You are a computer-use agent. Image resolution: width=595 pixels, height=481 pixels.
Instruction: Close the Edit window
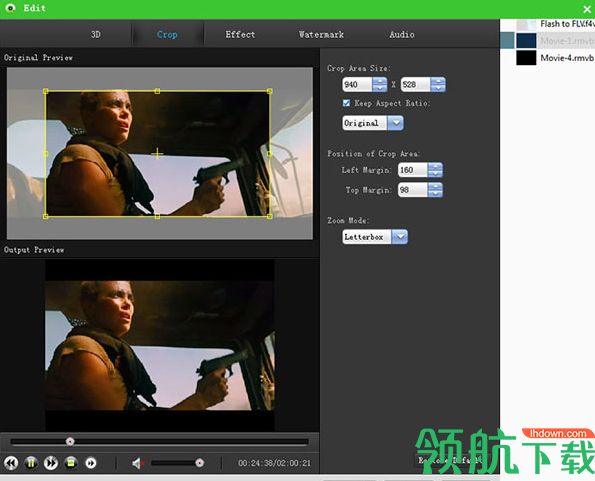[x=587, y=9]
